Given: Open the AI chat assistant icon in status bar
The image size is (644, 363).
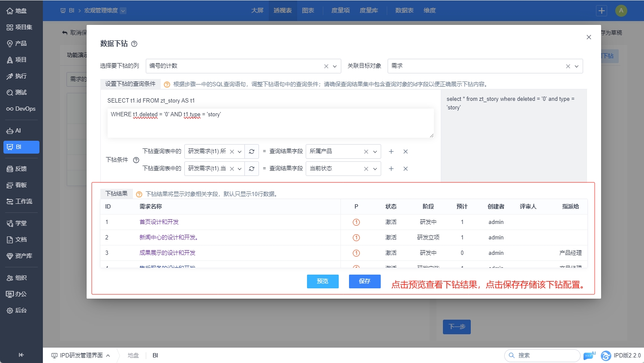Looking at the screenshot, I should [589, 355].
